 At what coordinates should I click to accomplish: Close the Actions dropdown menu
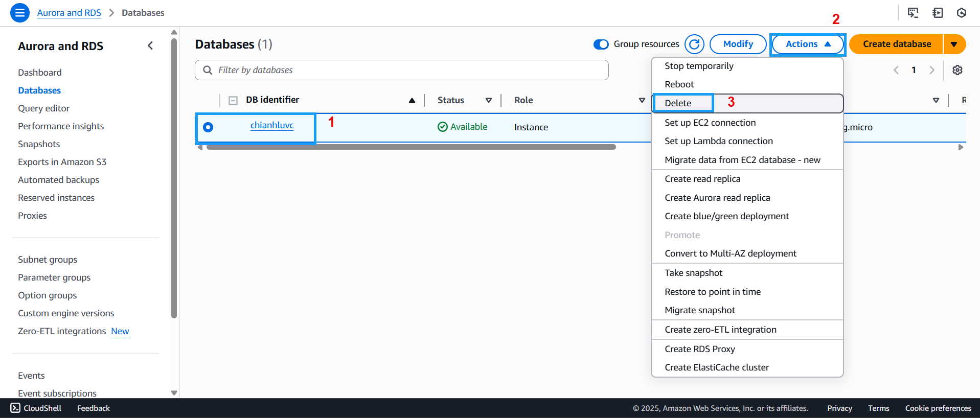click(x=808, y=44)
